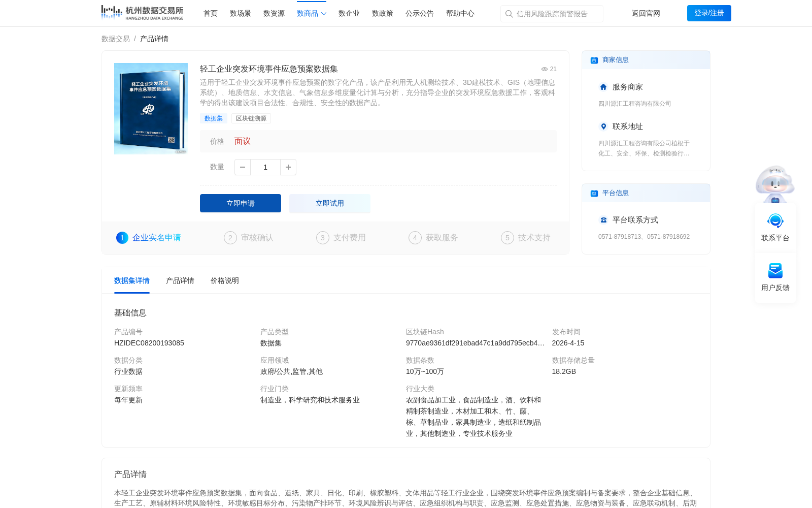
Task: Open the 数资源 nav item
Action: click(274, 14)
